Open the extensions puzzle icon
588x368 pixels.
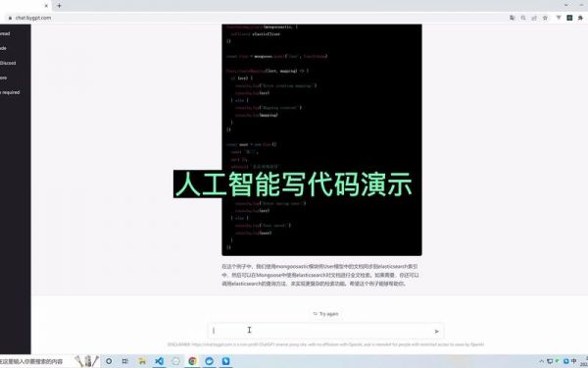pos(581,18)
